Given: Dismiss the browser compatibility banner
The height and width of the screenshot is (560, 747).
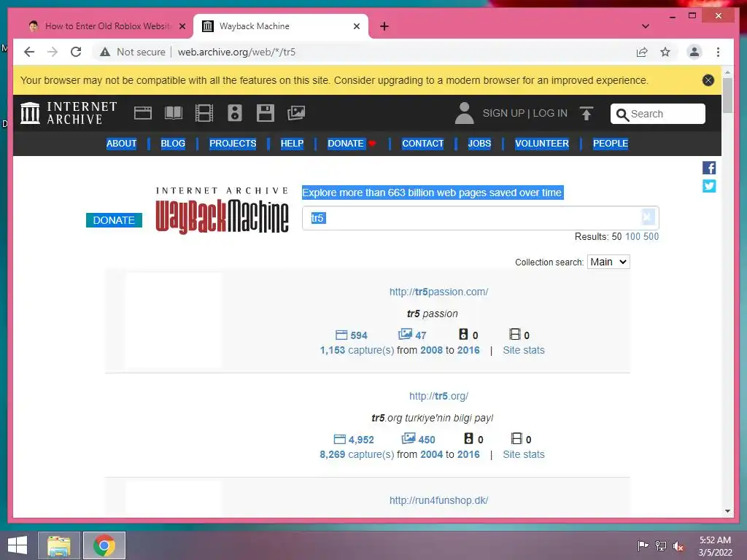Looking at the screenshot, I should pos(708,80).
